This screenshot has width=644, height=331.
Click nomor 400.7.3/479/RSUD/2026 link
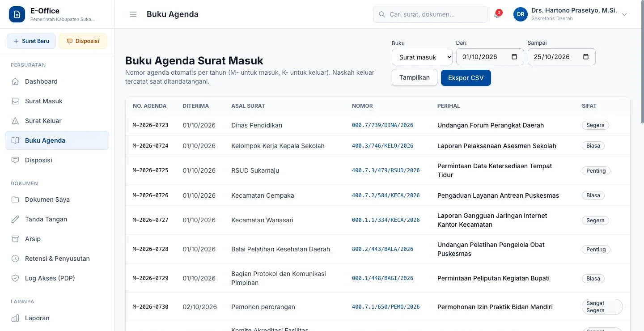tap(386, 170)
